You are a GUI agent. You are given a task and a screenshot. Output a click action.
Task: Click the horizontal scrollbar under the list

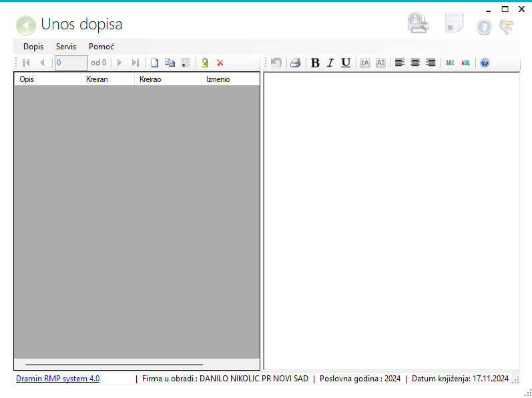[x=113, y=365]
